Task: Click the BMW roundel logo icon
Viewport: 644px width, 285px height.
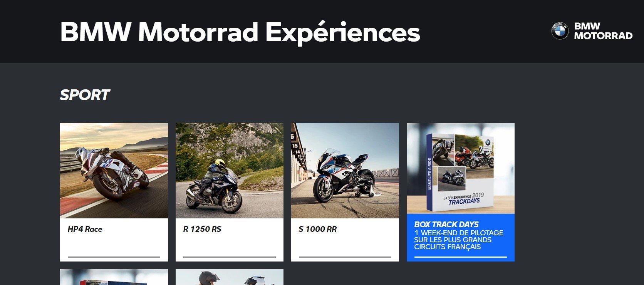Action: coord(560,31)
